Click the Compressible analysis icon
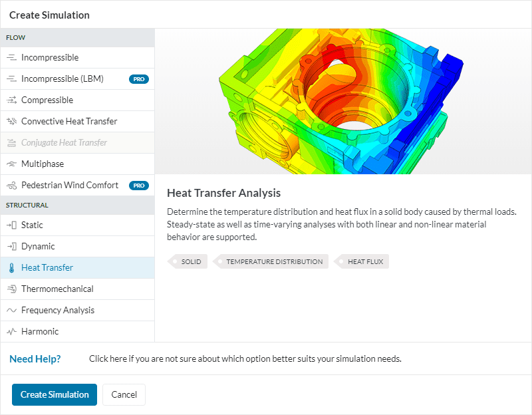The image size is (532, 415). pyautogui.click(x=11, y=100)
